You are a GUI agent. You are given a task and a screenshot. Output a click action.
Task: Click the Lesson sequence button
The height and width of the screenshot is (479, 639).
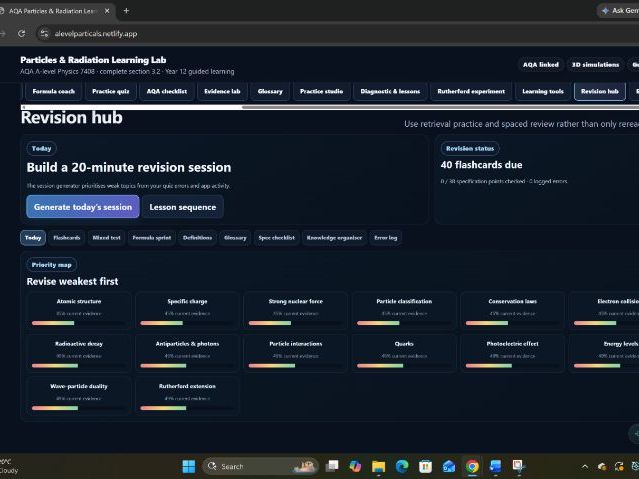pyautogui.click(x=183, y=207)
